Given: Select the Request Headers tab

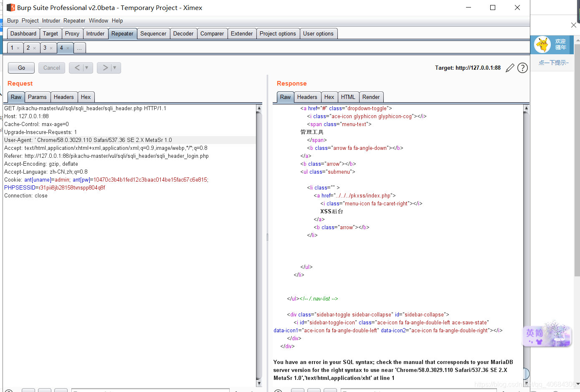Looking at the screenshot, I should [x=63, y=97].
